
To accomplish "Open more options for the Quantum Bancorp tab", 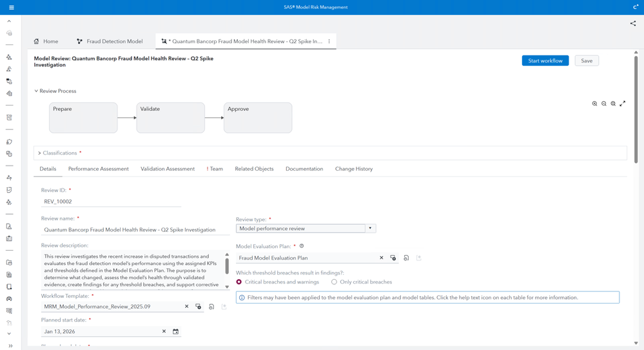I will (x=329, y=41).
